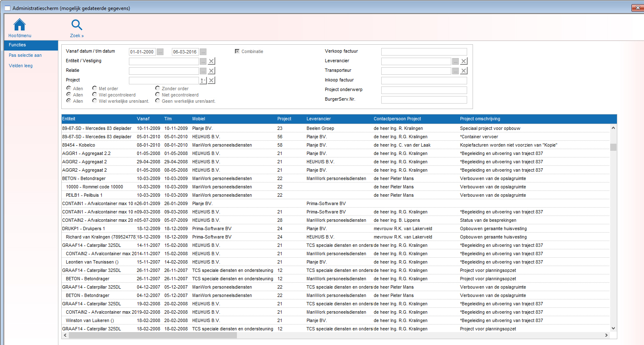Select row PEILB1 - Peilbuis 1
This screenshot has width=644, height=345.
coord(336,195)
